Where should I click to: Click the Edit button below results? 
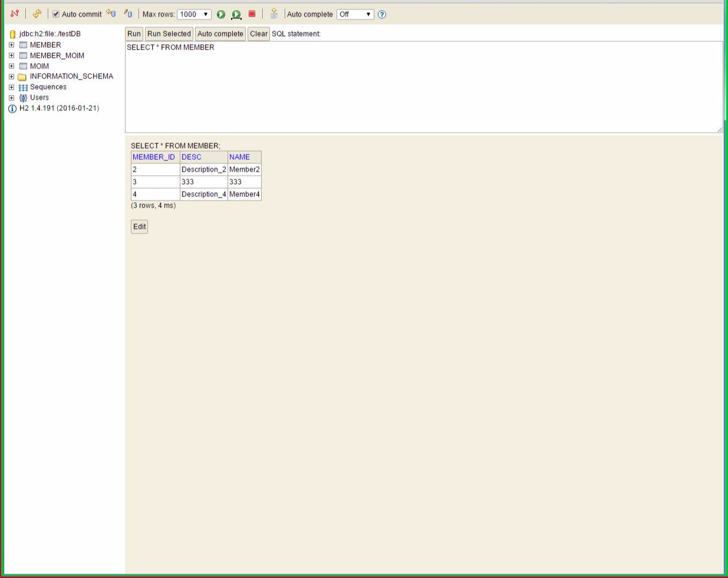pyautogui.click(x=139, y=226)
